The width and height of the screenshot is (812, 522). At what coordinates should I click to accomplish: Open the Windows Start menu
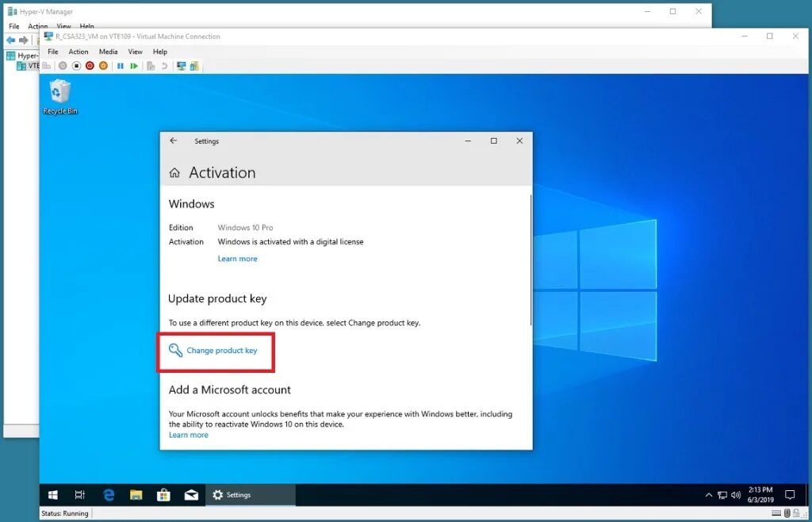pyautogui.click(x=53, y=495)
